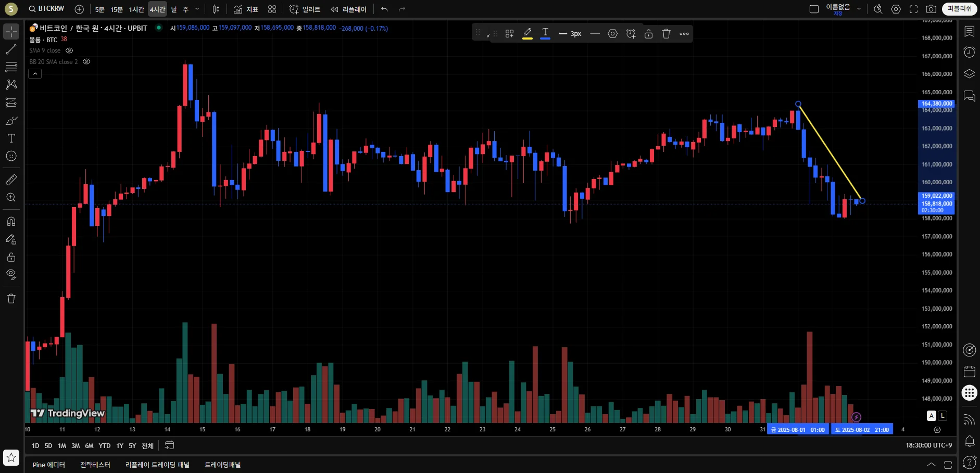Open the magnet mode tool
980x473 pixels.
pyautogui.click(x=11, y=221)
